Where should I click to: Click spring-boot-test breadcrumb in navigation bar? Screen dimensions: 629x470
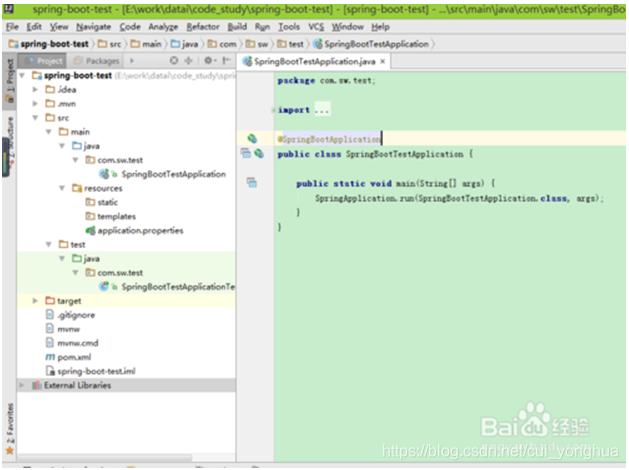point(49,44)
